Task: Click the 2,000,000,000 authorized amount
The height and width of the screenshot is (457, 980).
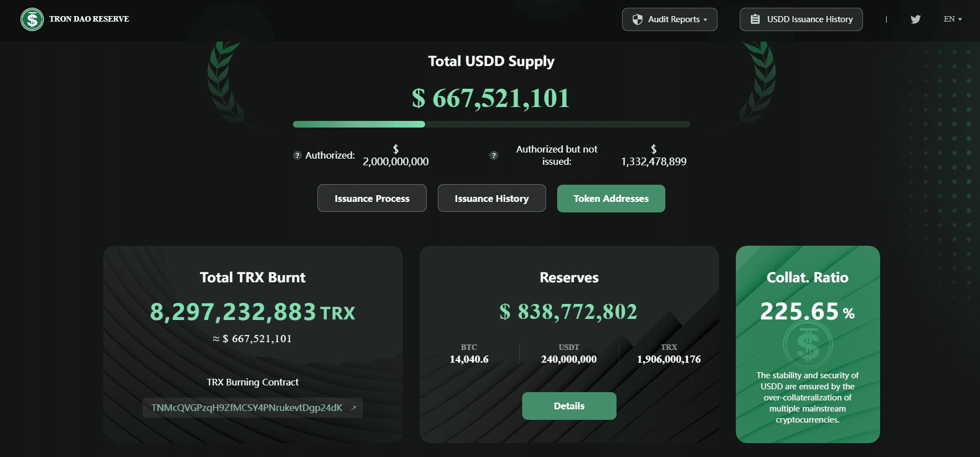Action: pyautogui.click(x=396, y=161)
